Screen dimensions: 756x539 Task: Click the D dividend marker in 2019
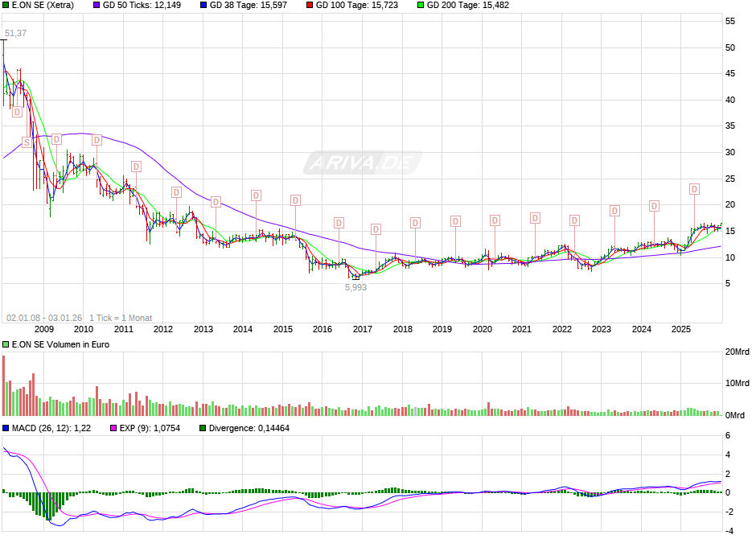click(456, 221)
